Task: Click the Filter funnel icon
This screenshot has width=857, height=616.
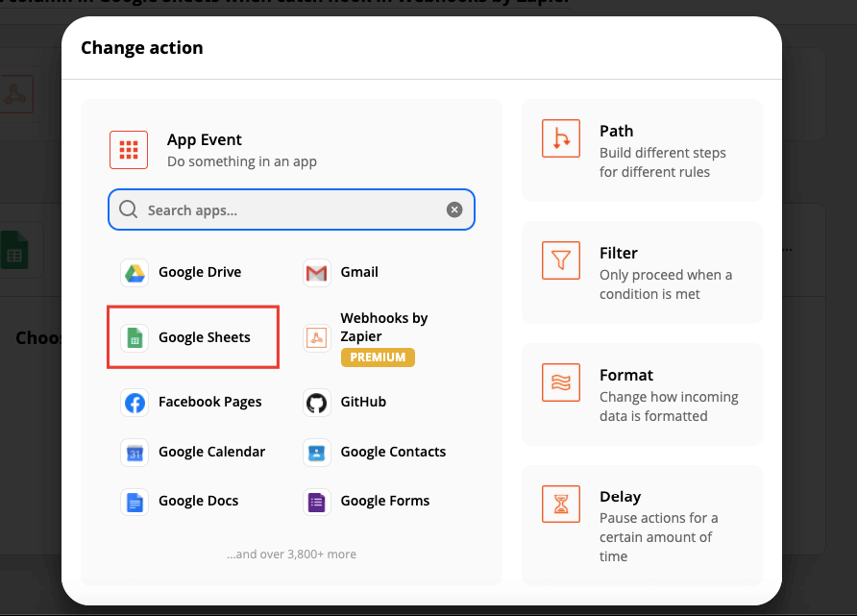Action: click(561, 260)
